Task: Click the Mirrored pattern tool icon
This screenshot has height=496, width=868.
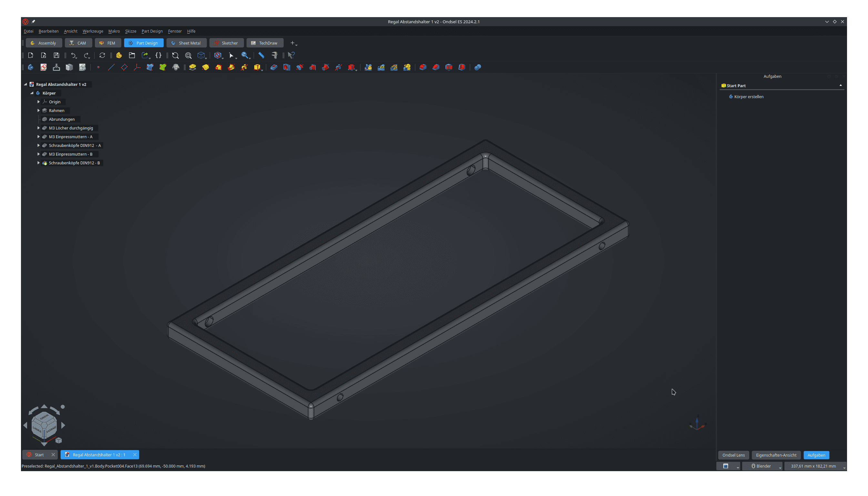Action: pyautogui.click(x=368, y=67)
